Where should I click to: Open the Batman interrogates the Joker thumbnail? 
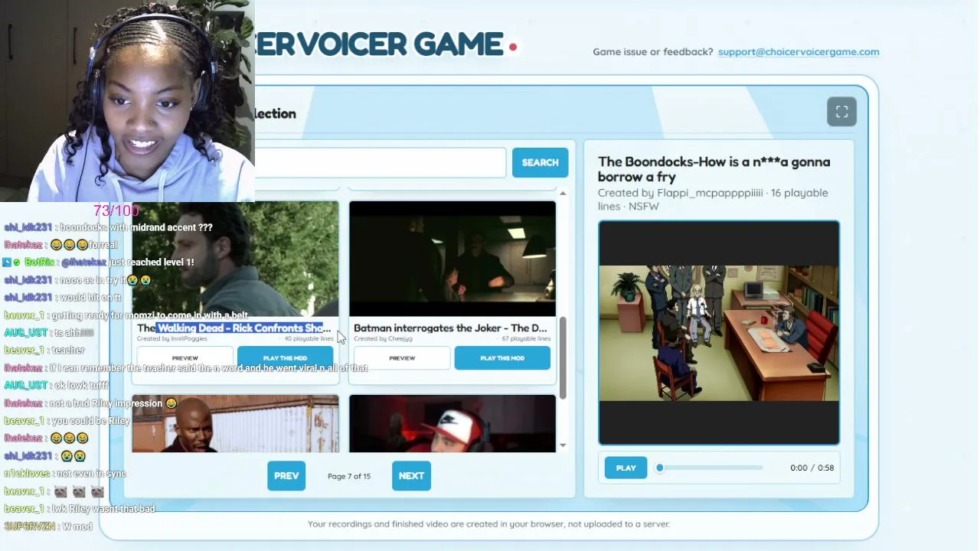point(452,259)
